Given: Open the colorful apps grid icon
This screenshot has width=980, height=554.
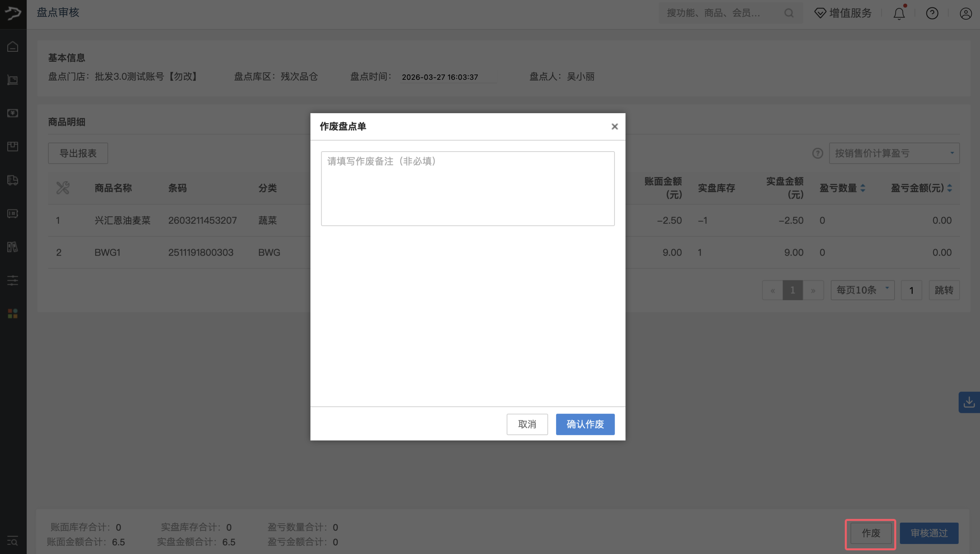Looking at the screenshot, I should pos(13,314).
